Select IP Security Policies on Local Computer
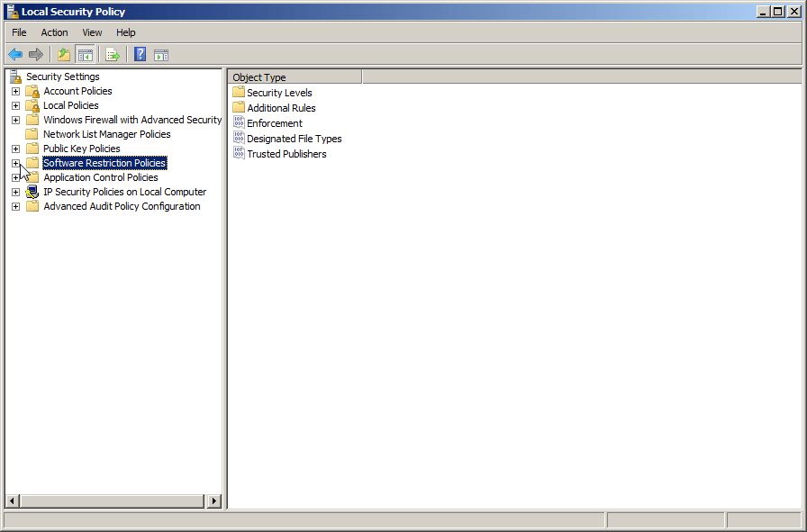This screenshot has height=532, width=807. point(125,192)
